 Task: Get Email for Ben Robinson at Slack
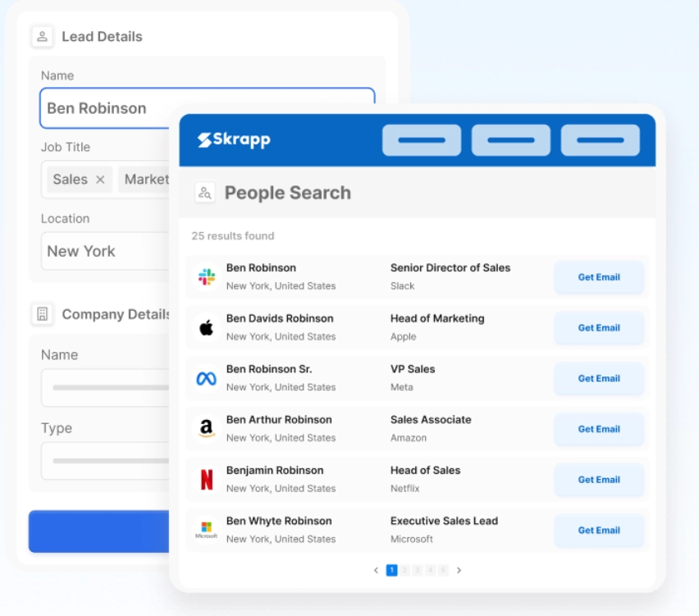click(x=599, y=276)
